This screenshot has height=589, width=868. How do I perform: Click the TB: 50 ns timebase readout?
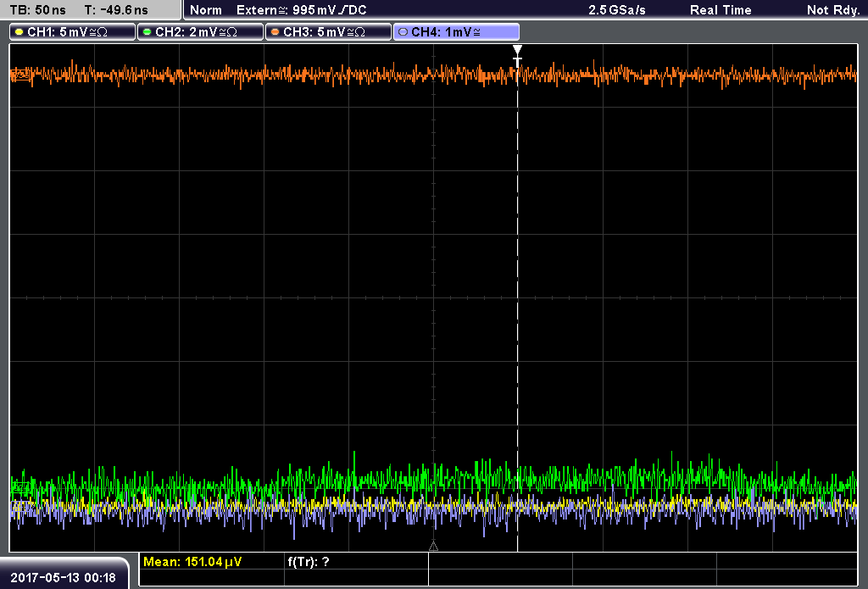tap(37, 10)
